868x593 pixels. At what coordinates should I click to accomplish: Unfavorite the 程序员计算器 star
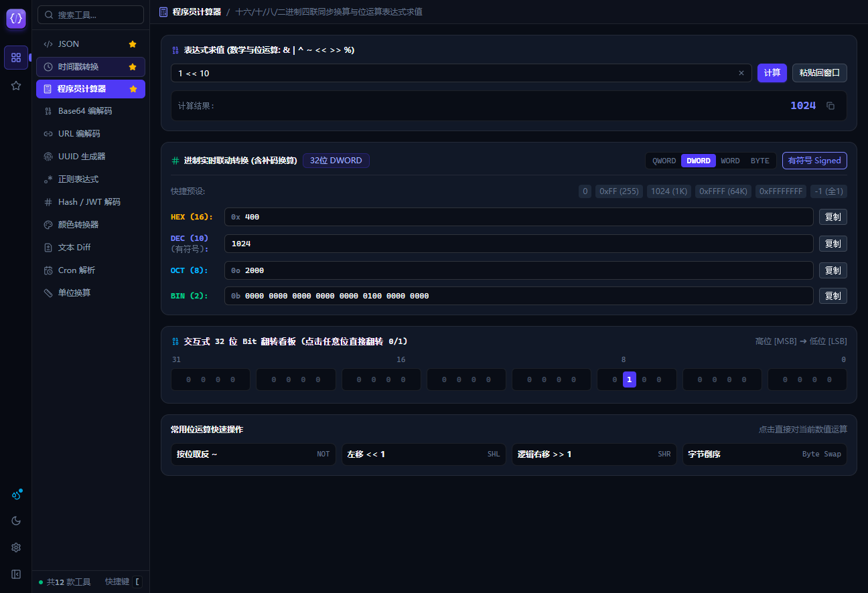coord(133,89)
